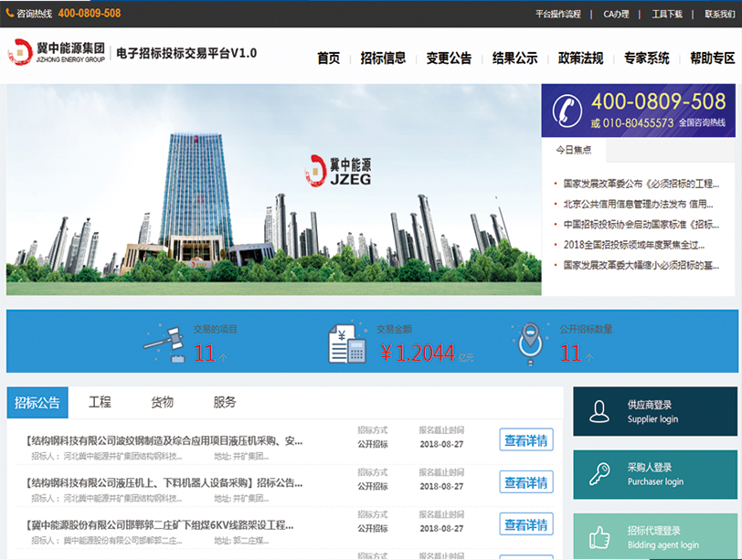Image resolution: width=742 pixels, height=560 pixels.
Task: Switch to the 货物 tab
Action: coord(163,403)
